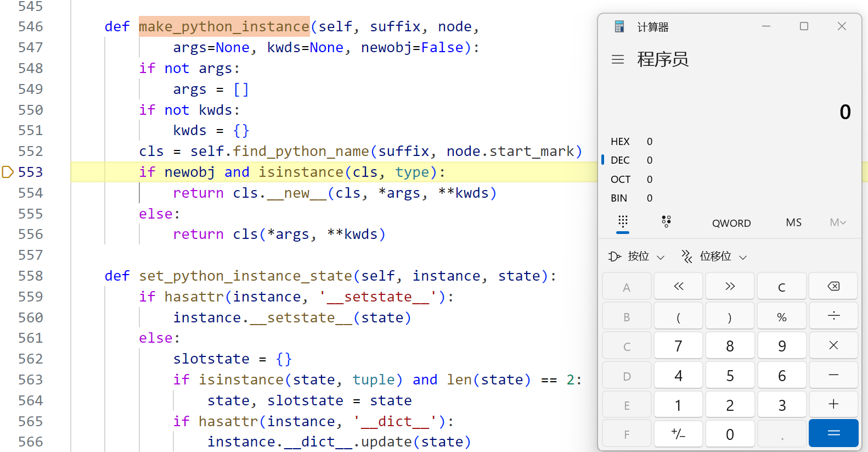Click the breakpoint marker at line 553
Viewport: 868px width, 452px height.
8,172
